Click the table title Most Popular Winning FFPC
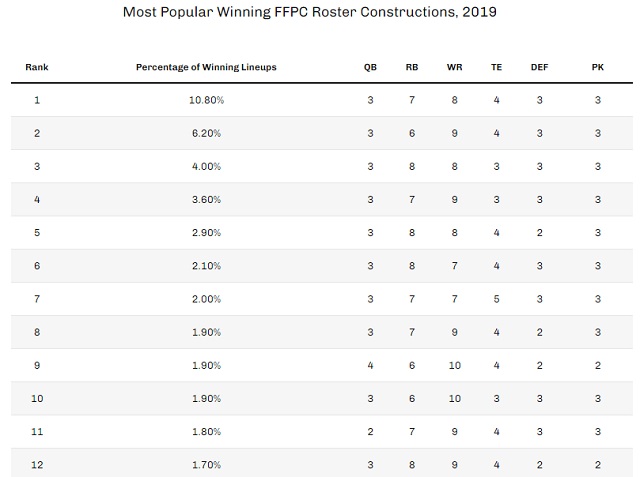 coord(310,12)
